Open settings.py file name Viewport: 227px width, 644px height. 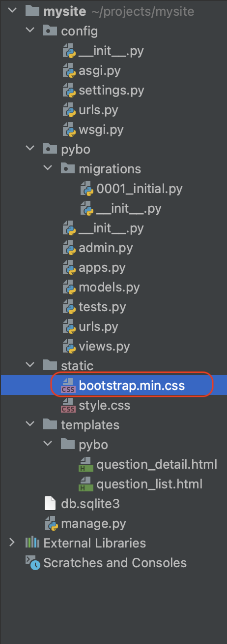(x=112, y=91)
